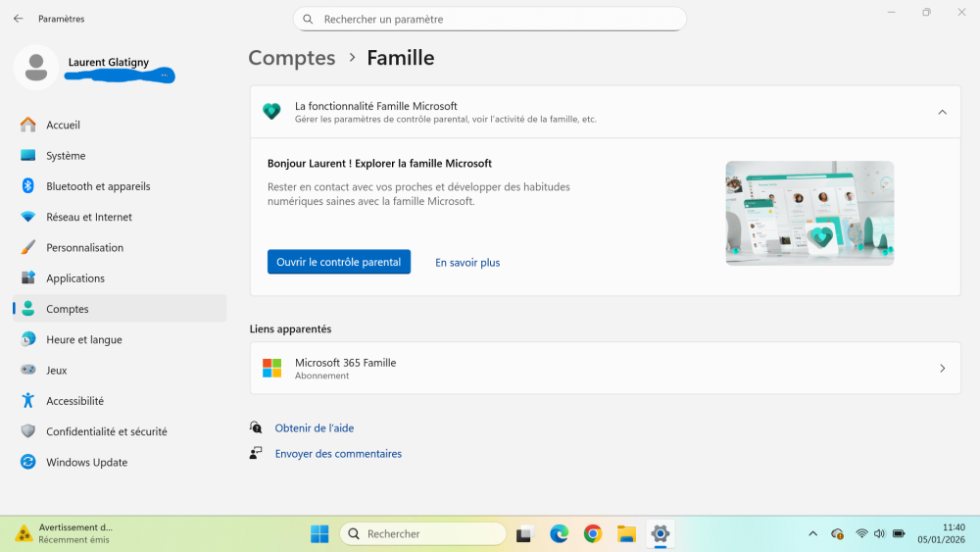Click the Jeux gamepad icon
980x552 pixels.
[27, 371]
